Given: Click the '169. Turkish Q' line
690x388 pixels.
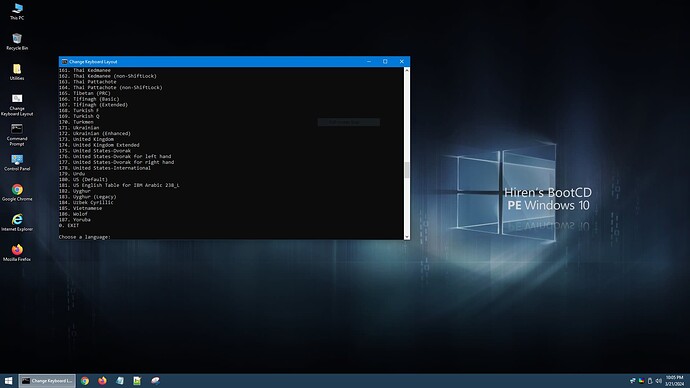Looking at the screenshot, I should (79, 116).
